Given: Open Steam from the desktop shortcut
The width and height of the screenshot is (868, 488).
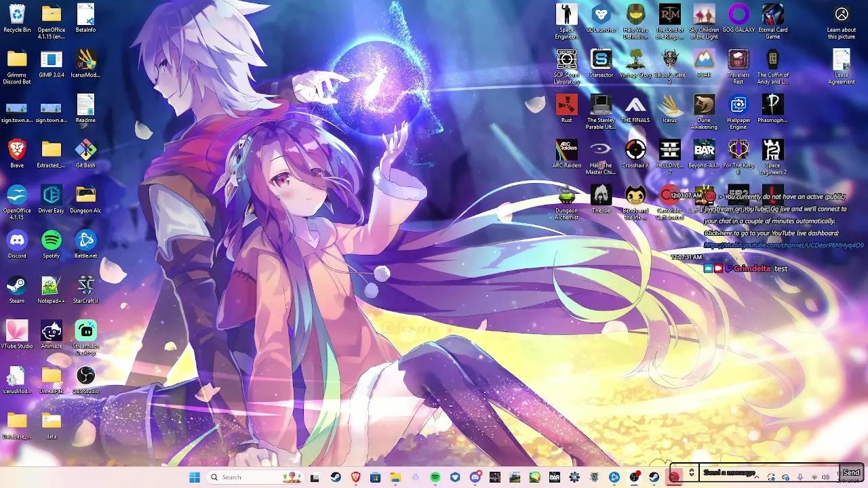Looking at the screenshot, I should coord(17,290).
